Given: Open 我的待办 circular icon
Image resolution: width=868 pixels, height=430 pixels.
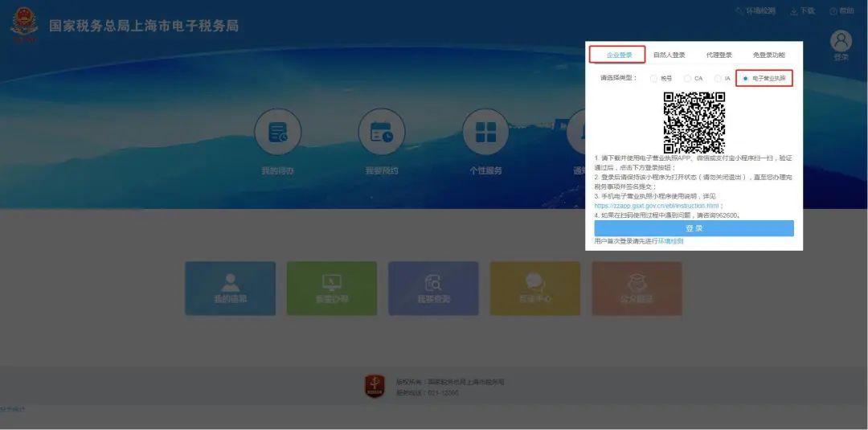Looking at the screenshot, I should [278, 133].
